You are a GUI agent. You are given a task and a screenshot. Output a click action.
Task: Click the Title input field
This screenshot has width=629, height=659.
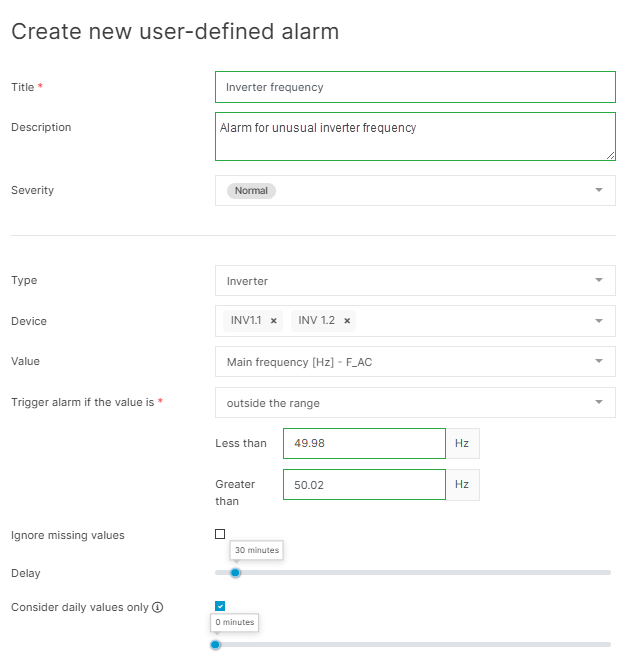coord(414,87)
